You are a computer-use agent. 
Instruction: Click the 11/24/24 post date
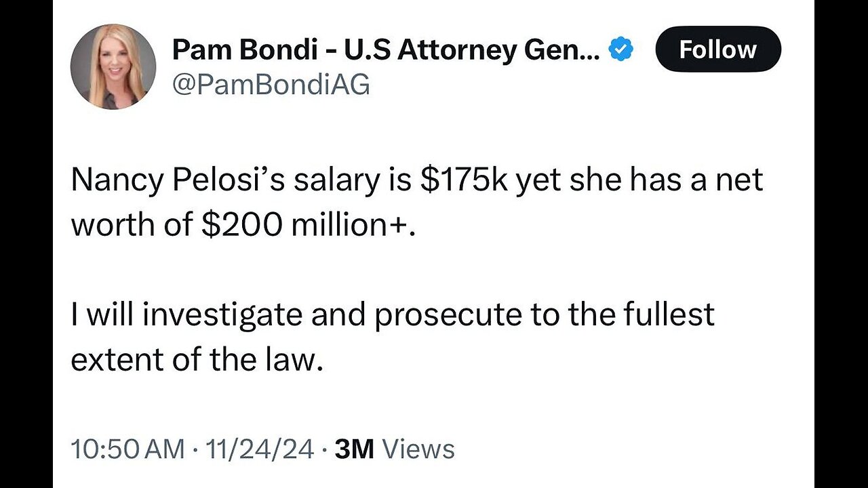(x=262, y=449)
